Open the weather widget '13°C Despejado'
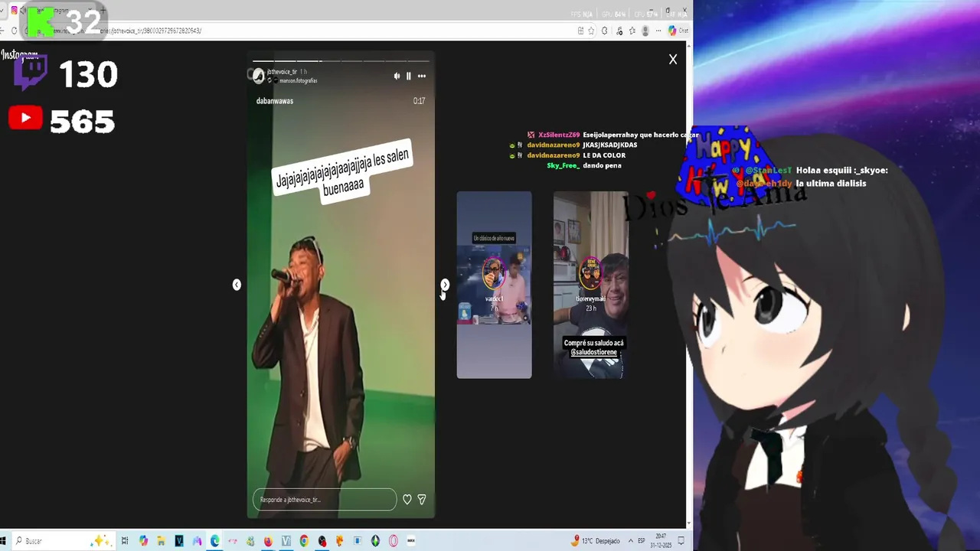Viewport: 980px width, 551px height. [596, 541]
